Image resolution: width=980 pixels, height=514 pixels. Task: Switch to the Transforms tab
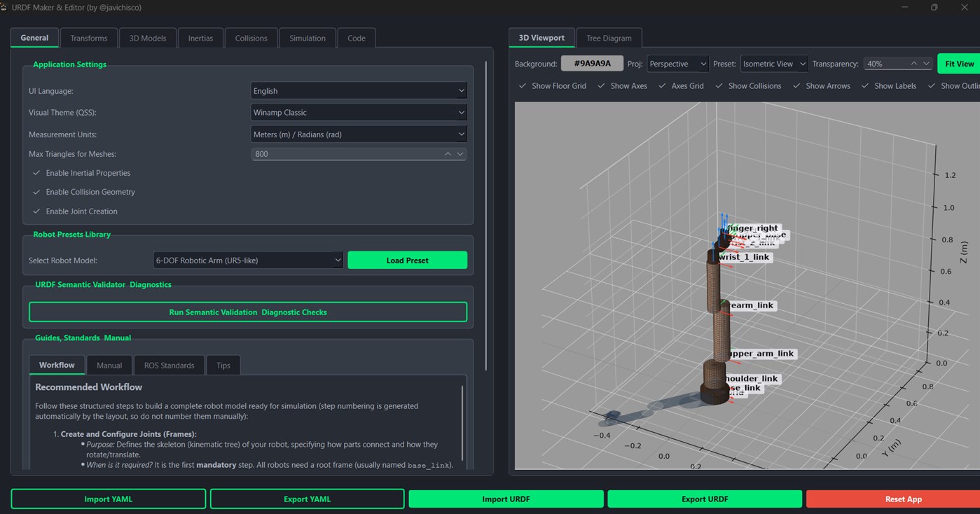point(89,38)
